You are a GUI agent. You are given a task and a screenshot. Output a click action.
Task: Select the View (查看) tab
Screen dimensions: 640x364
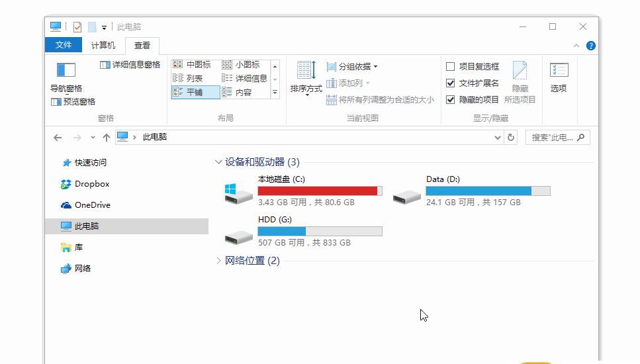(142, 45)
